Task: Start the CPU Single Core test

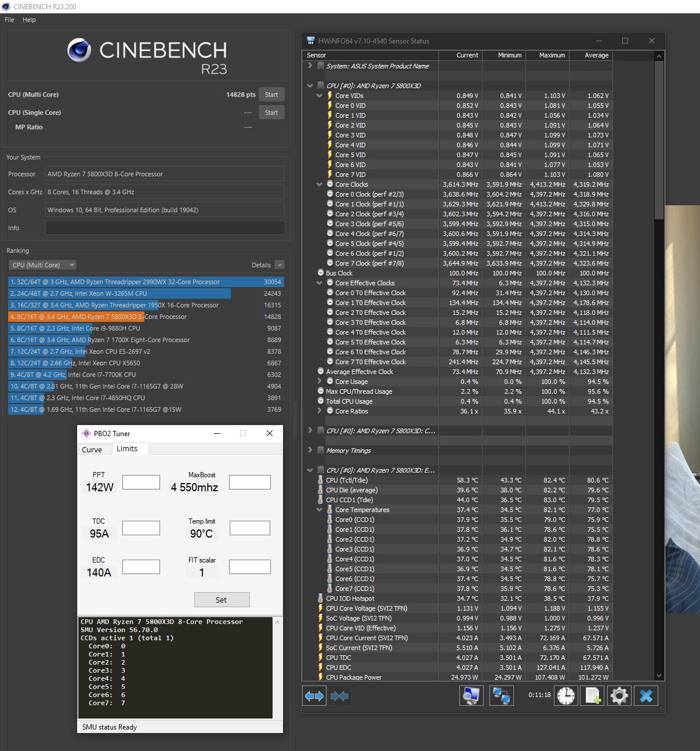Action: (x=271, y=113)
